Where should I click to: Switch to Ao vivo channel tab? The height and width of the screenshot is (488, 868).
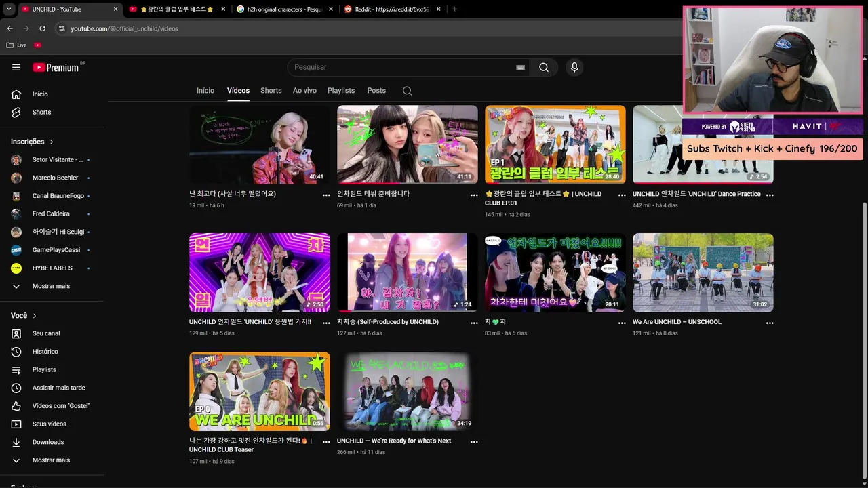[304, 91]
